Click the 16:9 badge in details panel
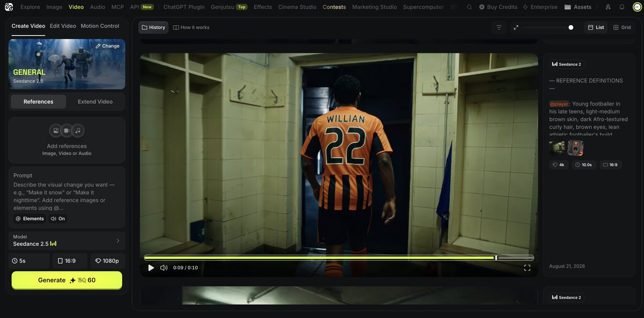 [610, 165]
